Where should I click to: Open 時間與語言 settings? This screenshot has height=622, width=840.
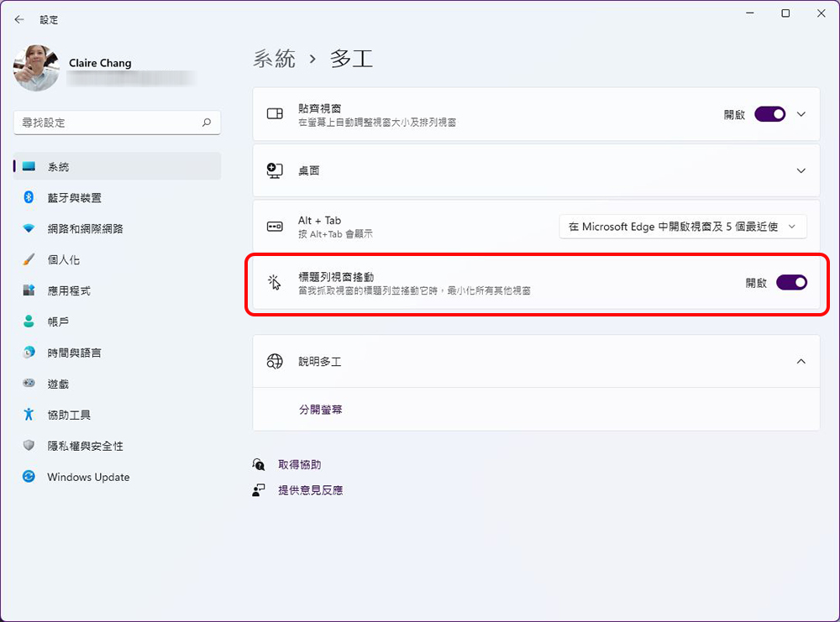pos(118,353)
